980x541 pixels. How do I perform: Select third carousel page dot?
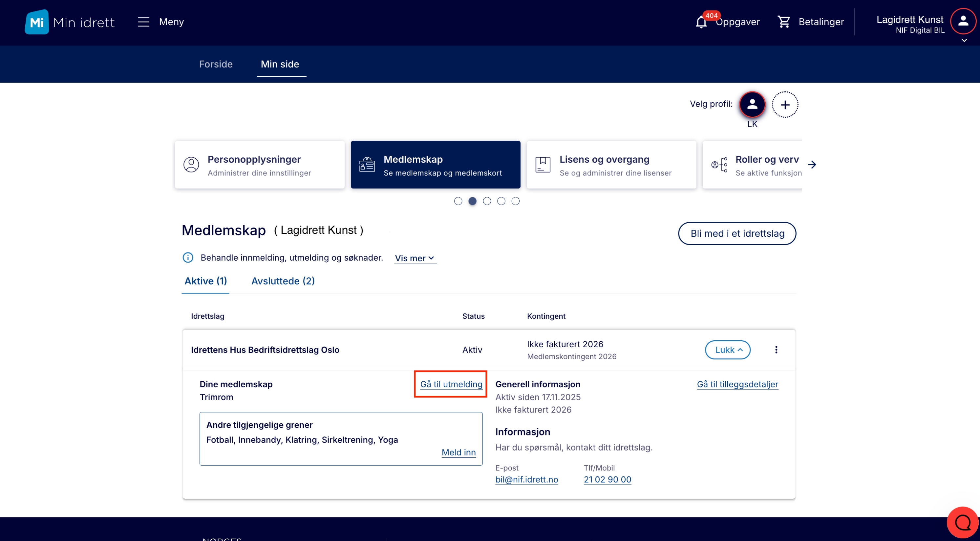(487, 201)
